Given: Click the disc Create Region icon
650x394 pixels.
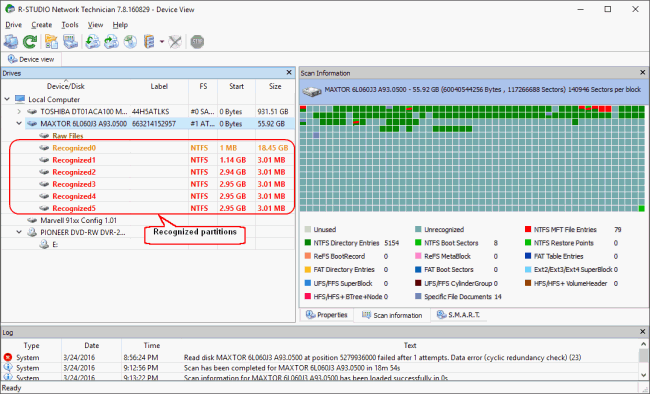Looking at the screenshot, I should coord(130,42).
